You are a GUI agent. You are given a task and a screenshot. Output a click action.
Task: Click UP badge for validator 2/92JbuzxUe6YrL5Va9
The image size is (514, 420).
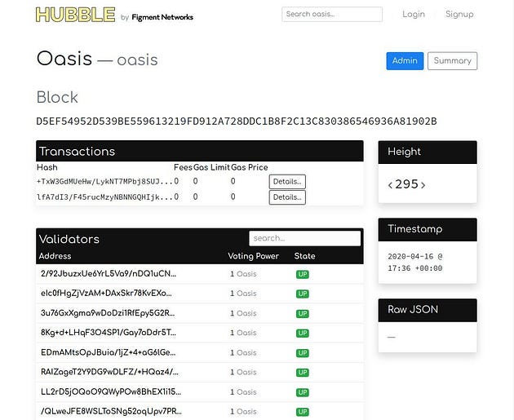click(x=302, y=274)
